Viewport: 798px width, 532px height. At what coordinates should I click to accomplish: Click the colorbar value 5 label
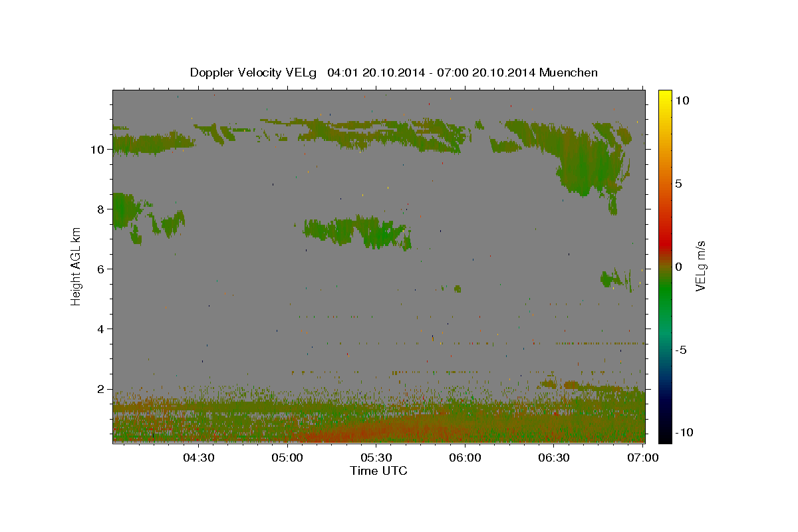coord(678,184)
